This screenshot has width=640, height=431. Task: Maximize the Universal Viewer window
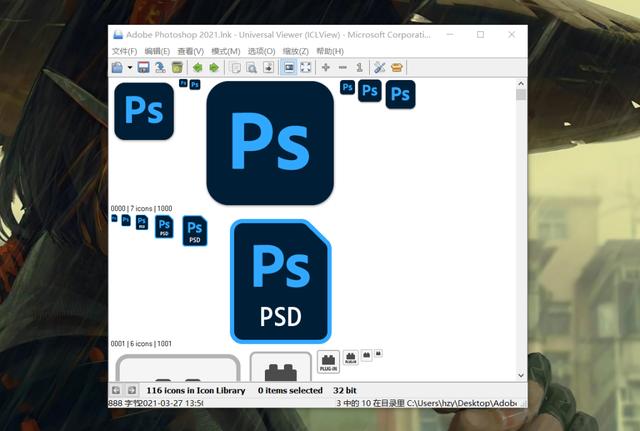[480, 35]
